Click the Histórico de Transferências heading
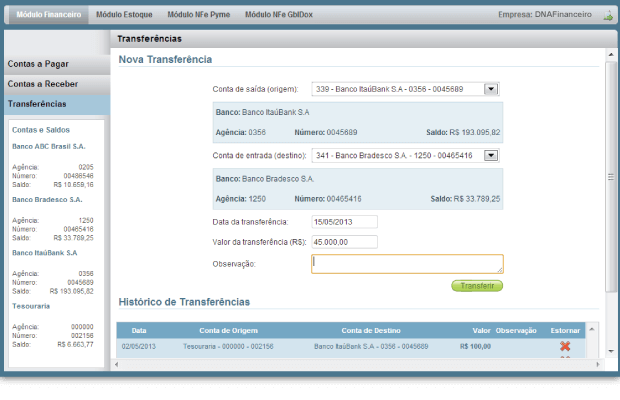Screen dimensions: 620x400 coord(184,302)
